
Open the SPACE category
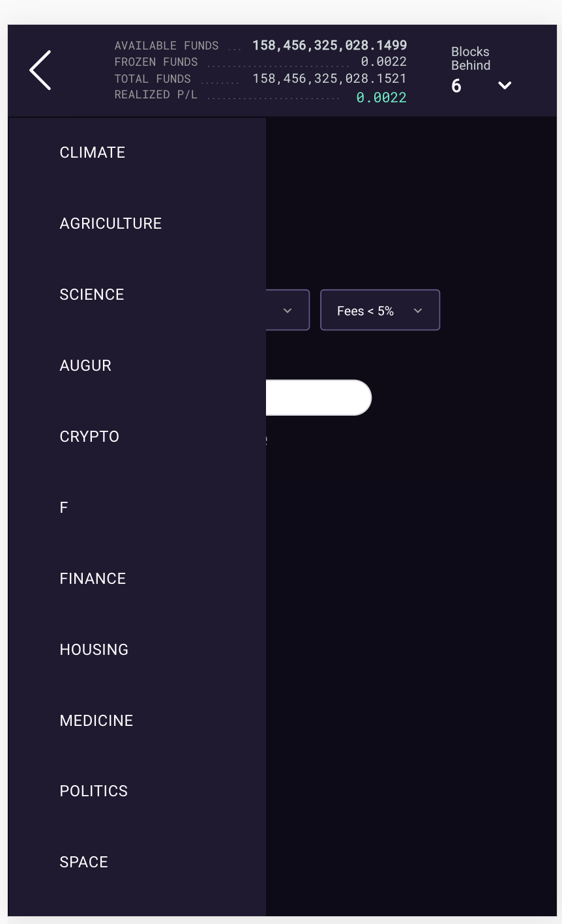click(x=83, y=862)
